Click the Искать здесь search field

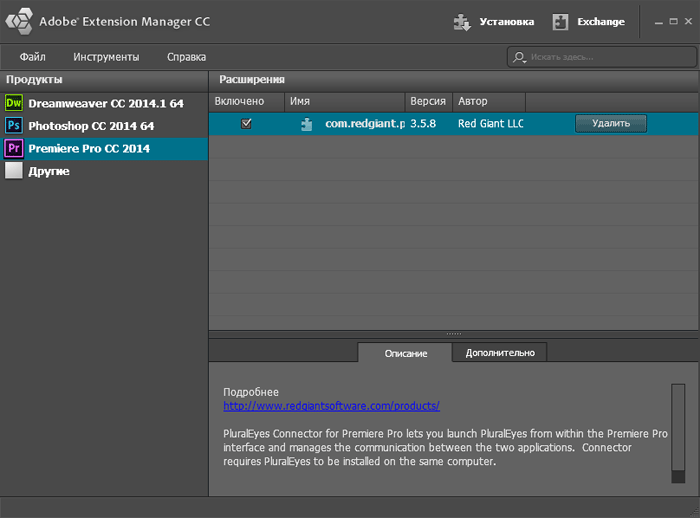(x=602, y=57)
